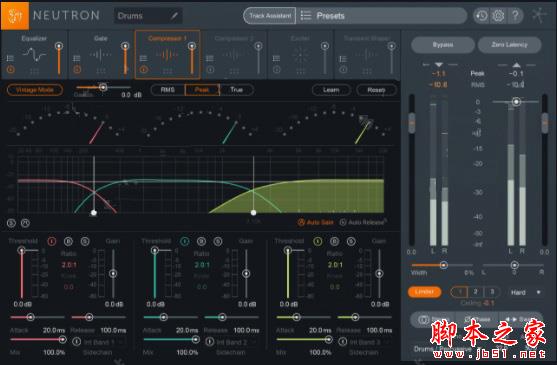This screenshot has height=365, width=557.
Task: Open the help question mark icon
Action: coord(515,16)
